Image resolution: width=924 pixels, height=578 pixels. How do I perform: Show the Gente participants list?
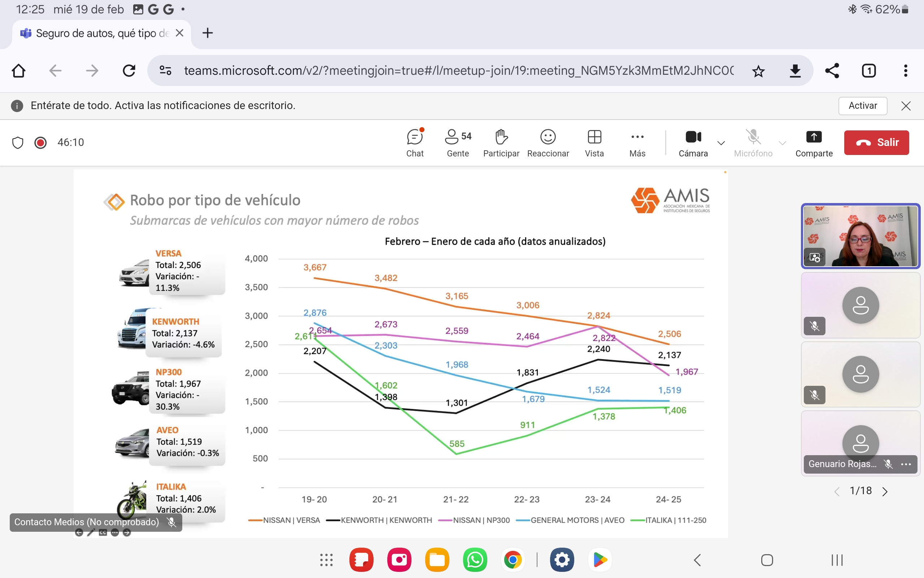458,143
